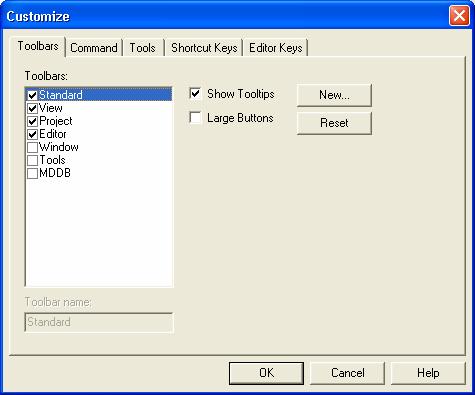
Task: Enable the Window toolbar checkbox
Action: [x=32, y=147]
